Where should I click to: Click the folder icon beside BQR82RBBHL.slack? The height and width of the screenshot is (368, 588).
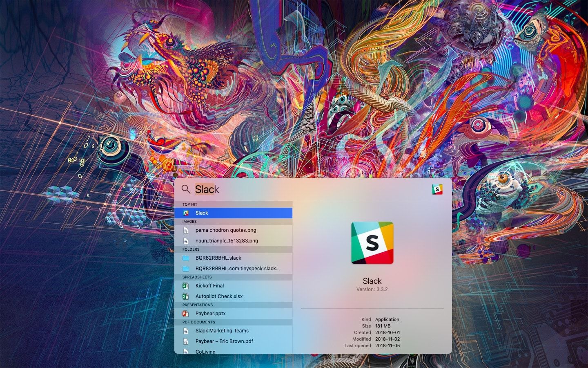pyautogui.click(x=185, y=258)
